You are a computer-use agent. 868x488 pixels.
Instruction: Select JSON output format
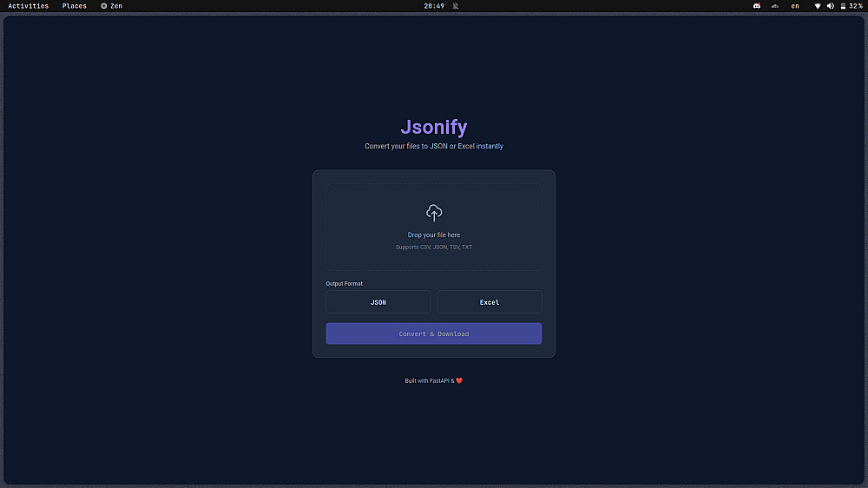point(378,302)
